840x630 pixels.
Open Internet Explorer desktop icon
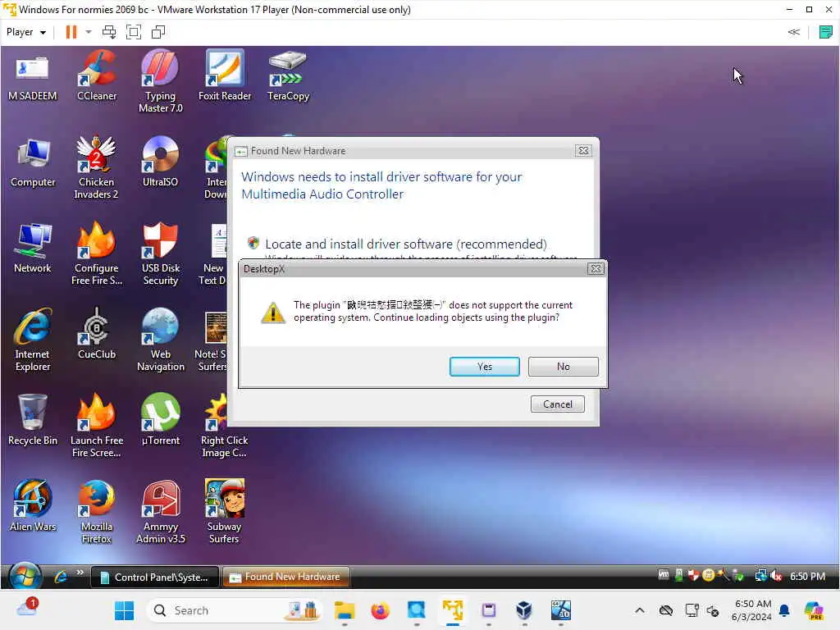(33, 340)
